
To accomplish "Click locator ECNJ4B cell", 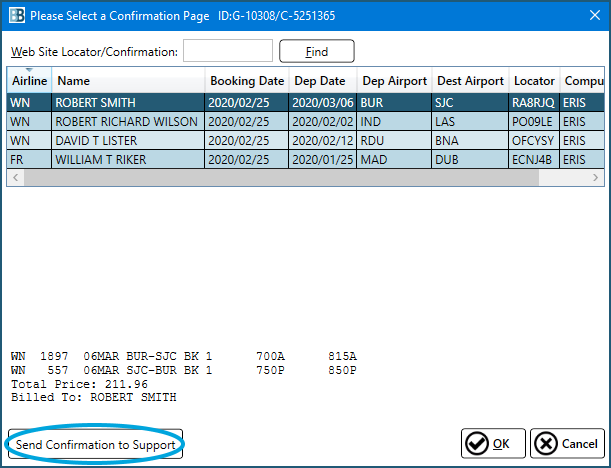I will point(533,159).
